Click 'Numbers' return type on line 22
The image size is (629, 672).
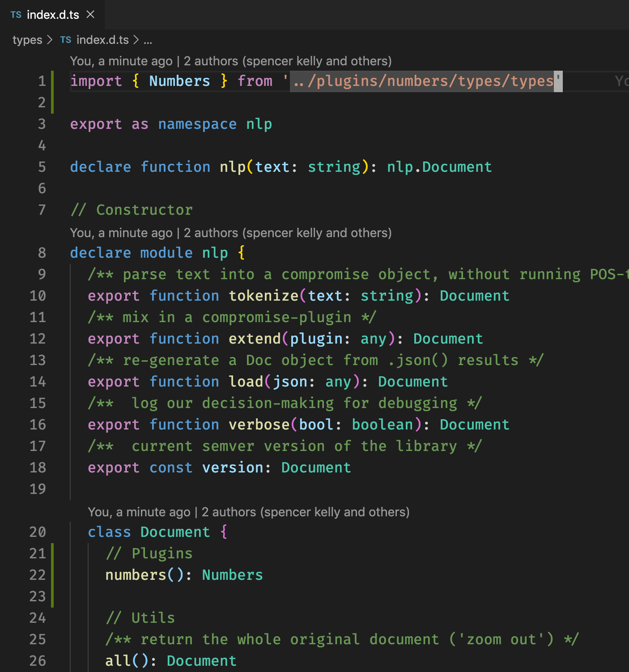coord(233,575)
